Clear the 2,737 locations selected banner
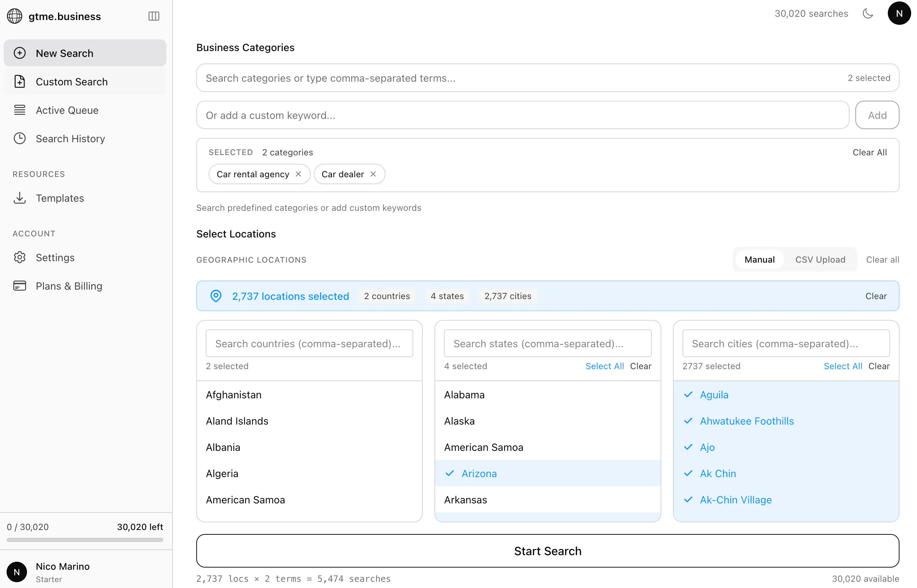The width and height of the screenshot is (917, 588). click(x=876, y=296)
